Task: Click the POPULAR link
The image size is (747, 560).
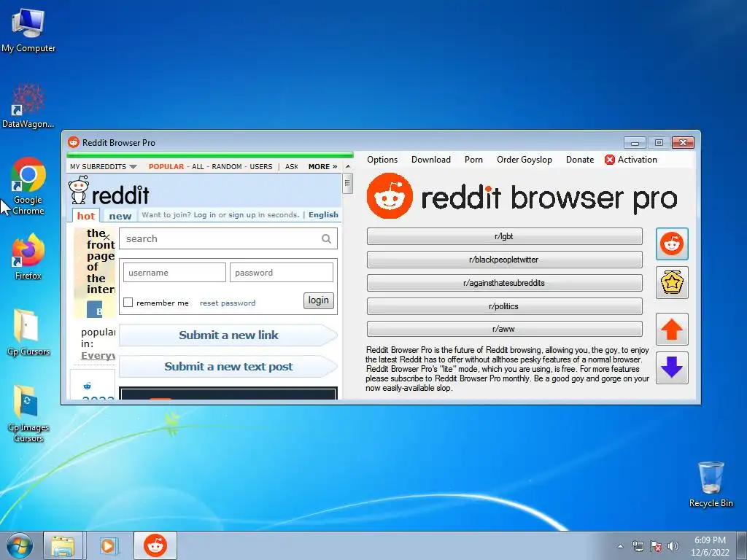Action: point(166,167)
